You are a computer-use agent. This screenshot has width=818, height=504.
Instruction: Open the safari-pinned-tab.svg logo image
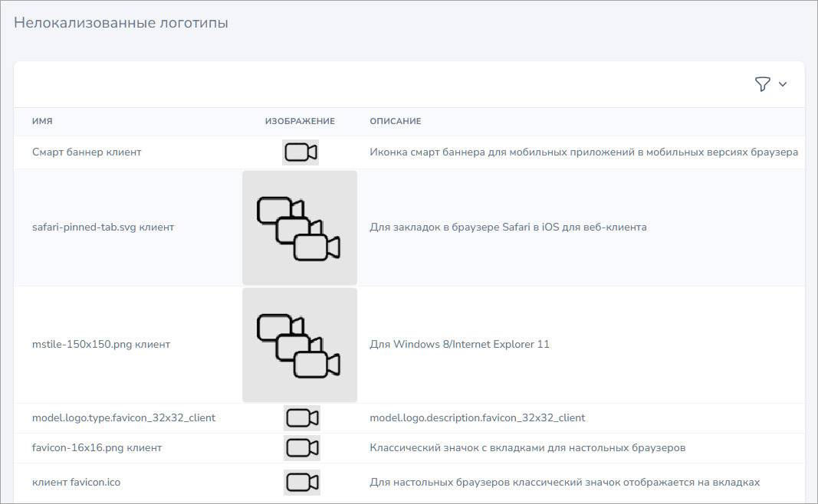click(300, 227)
